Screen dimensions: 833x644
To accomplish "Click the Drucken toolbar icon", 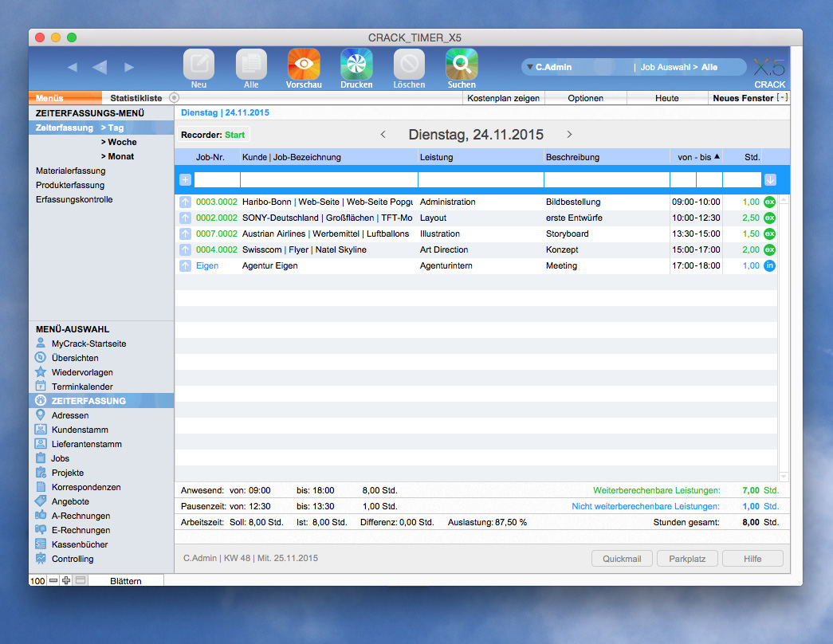I will tap(356, 64).
